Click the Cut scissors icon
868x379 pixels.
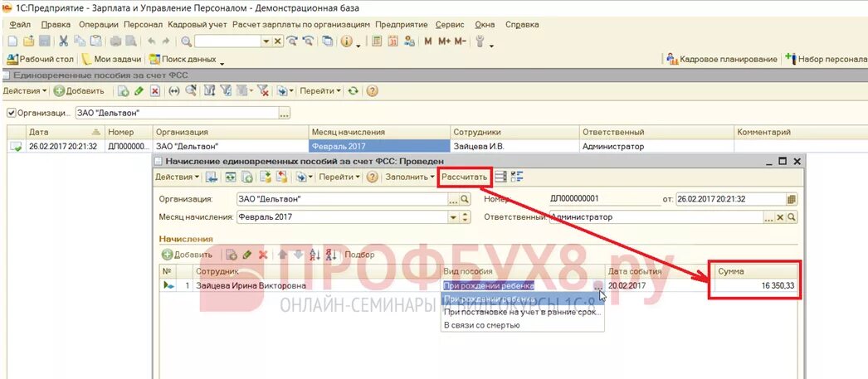(x=64, y=41)
